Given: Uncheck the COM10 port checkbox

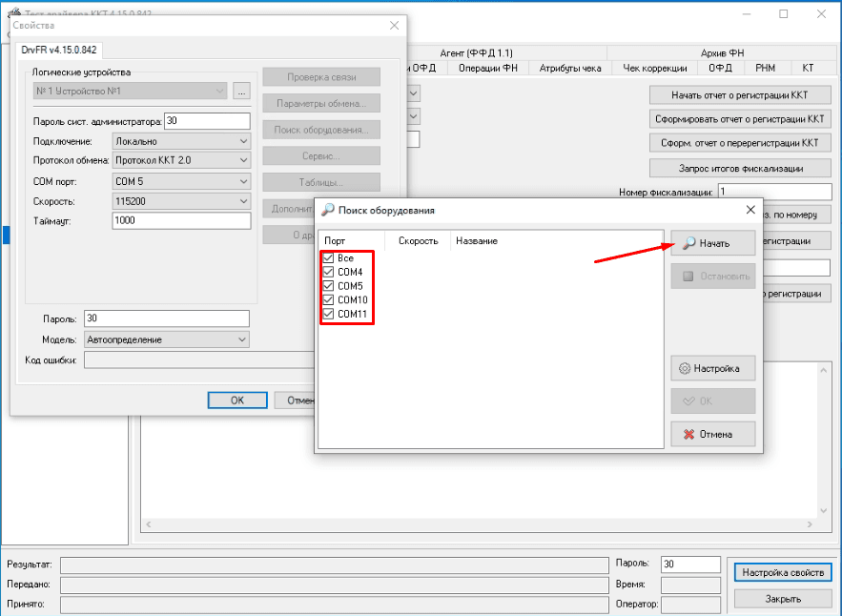Looking at the screenshot, I should pyautogui.click(x=328, y=299).
